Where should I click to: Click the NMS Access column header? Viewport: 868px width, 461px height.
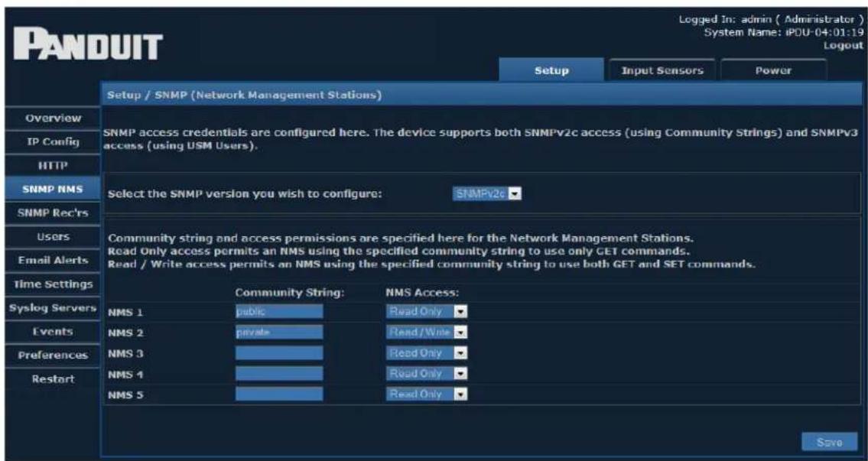coord(422,293)
